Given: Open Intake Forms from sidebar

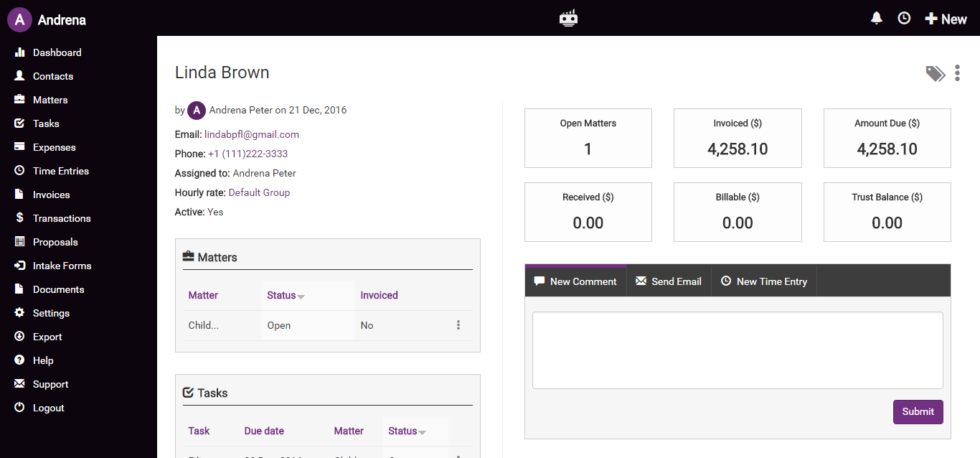Looking at the screenshot, I should click(x=62, y=266).
